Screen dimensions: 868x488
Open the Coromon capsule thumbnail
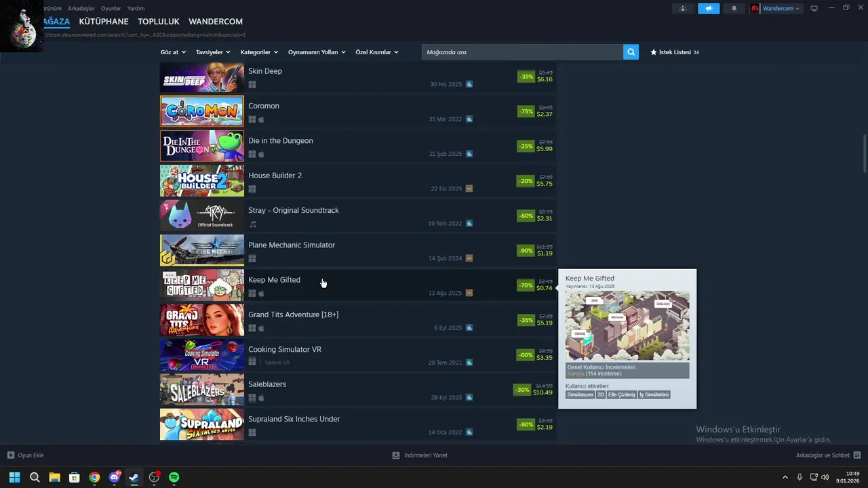pos(202,111)
